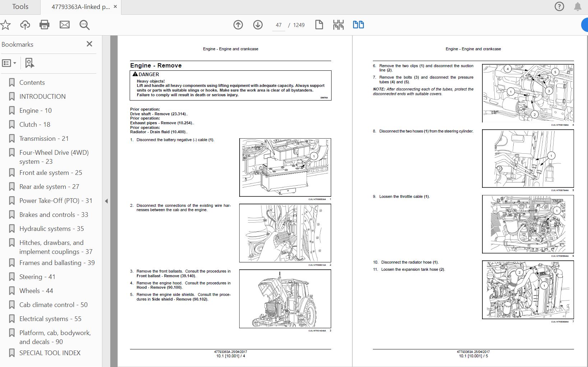Print the document using the printer icon

coord(45,25)
